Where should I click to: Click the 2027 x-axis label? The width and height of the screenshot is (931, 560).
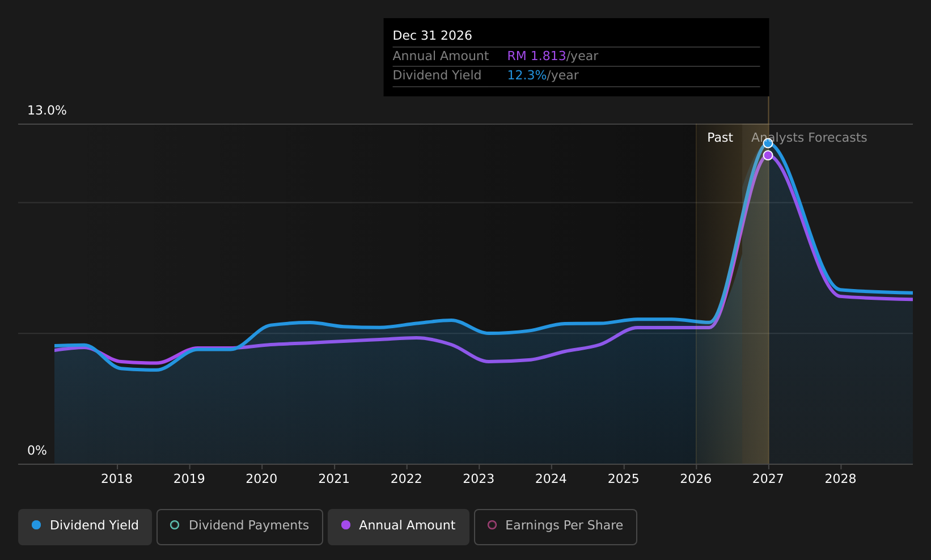click(x=768, y=479)
